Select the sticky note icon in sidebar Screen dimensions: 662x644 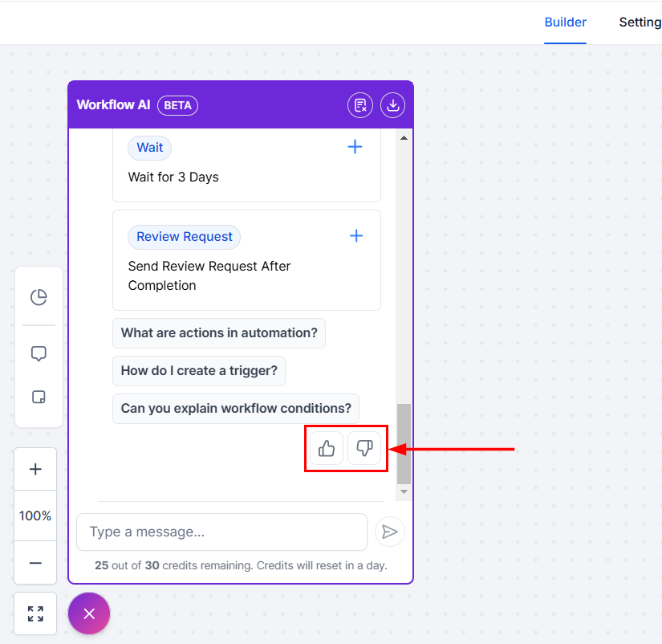tap(39, 397)
